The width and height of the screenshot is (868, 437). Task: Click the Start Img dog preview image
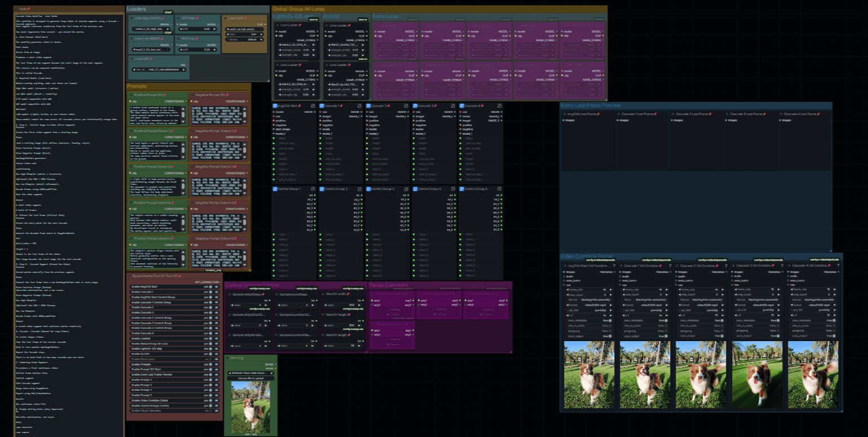(250, 407)
